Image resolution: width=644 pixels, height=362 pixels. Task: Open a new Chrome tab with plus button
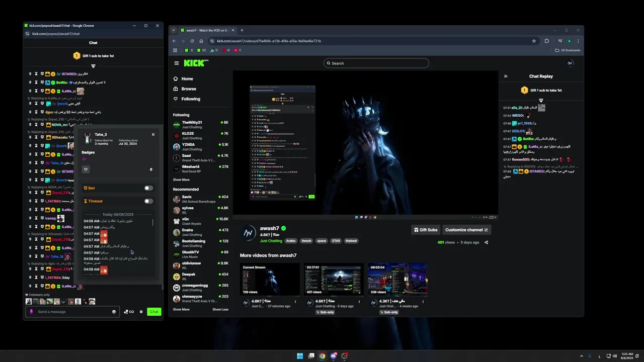pyautogui.click(x=242, y=30)
